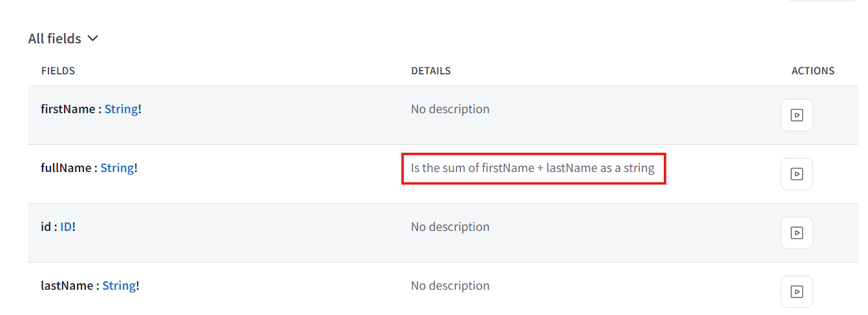Follow the ID type link
This screenshot has width=868, height=315.
66,227
